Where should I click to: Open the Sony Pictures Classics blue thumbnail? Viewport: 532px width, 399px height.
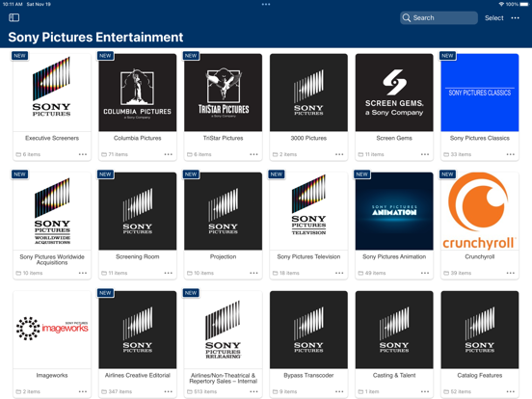click(x=480, y=93)
